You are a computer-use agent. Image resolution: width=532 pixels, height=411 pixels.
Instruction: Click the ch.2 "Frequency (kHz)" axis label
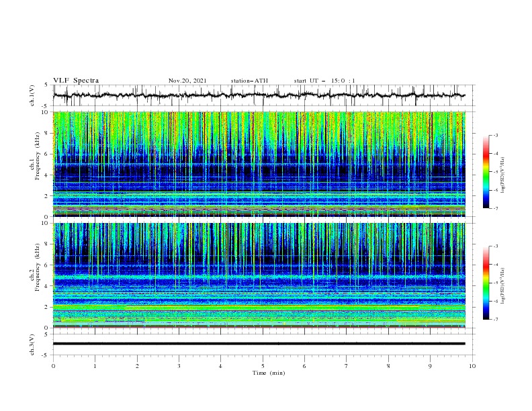[x=37, y=267]
